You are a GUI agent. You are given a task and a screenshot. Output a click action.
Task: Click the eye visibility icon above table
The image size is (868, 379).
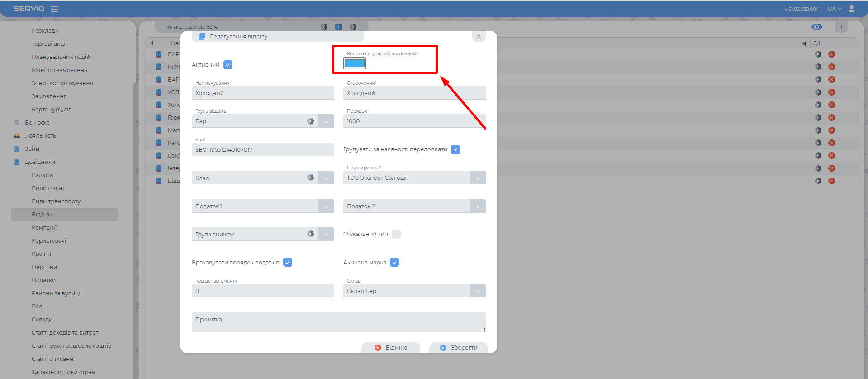[x=816, y=27]
